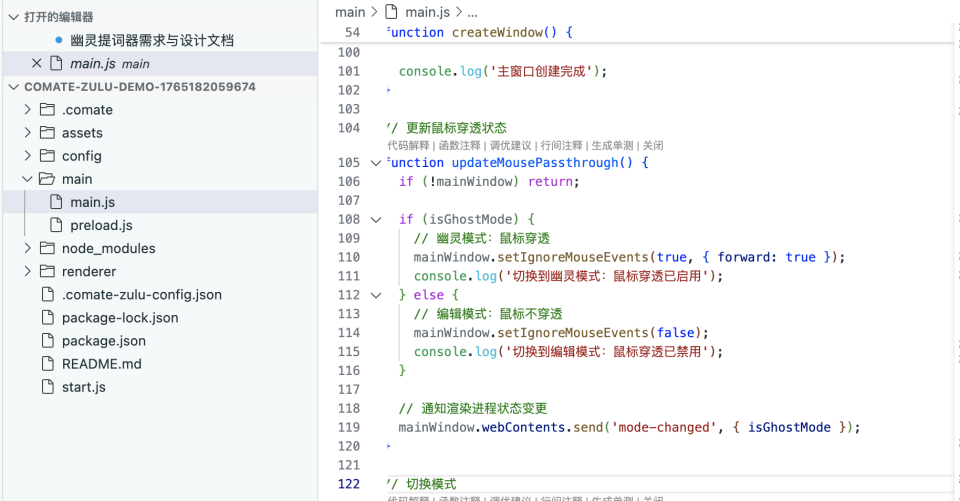This screenshot has width=960, height=501.
Task: Click the package-lock.json file icon
Action: pos(48,318)
